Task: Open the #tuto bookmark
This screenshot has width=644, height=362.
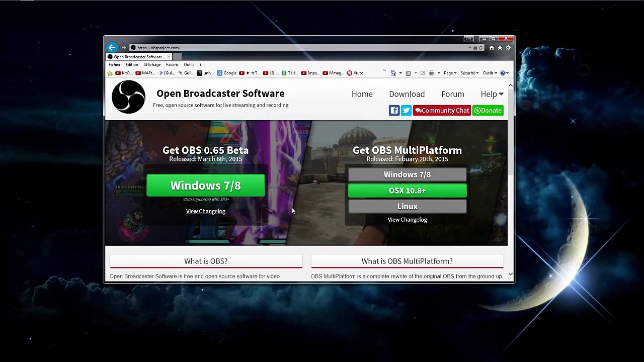Action: 355,73
